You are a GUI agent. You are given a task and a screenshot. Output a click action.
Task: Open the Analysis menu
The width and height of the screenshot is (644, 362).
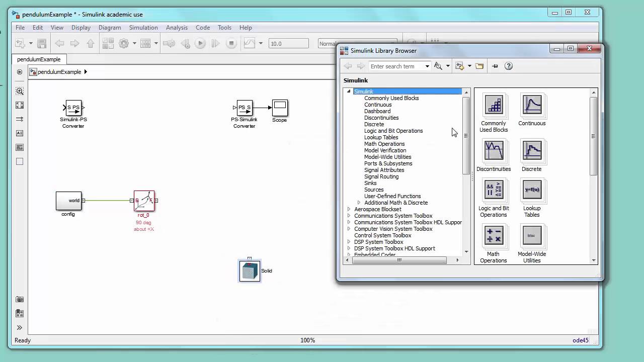point(177,28)
